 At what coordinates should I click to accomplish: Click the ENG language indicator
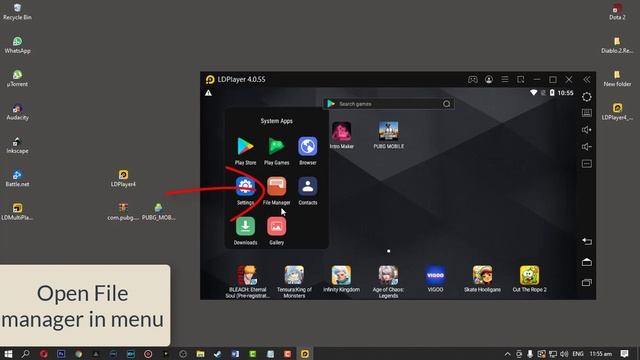(578, 354)
